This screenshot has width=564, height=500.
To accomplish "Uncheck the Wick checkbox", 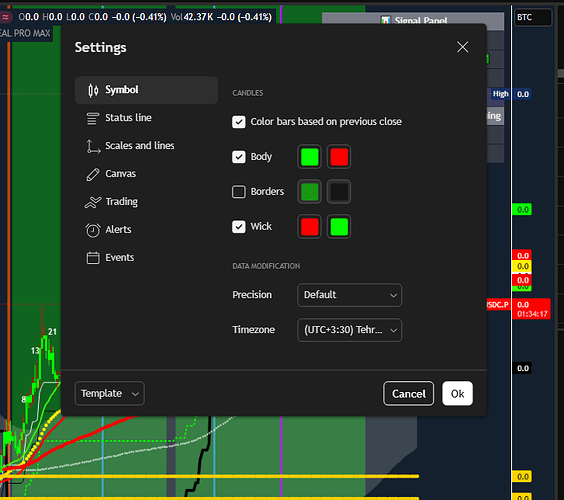I will pos(239,227).
